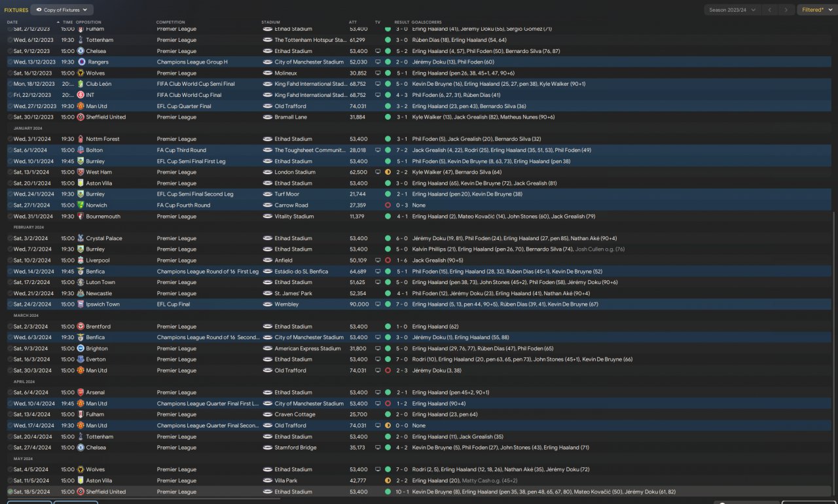
Task: Tick the row check for Sat, 10/2/2024
Action: point(10,261)
